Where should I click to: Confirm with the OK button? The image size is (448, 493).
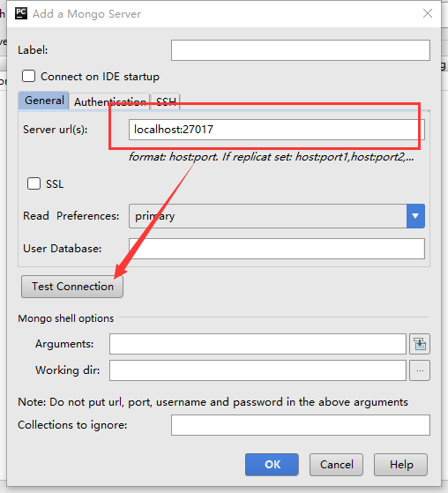click(272, 465)
